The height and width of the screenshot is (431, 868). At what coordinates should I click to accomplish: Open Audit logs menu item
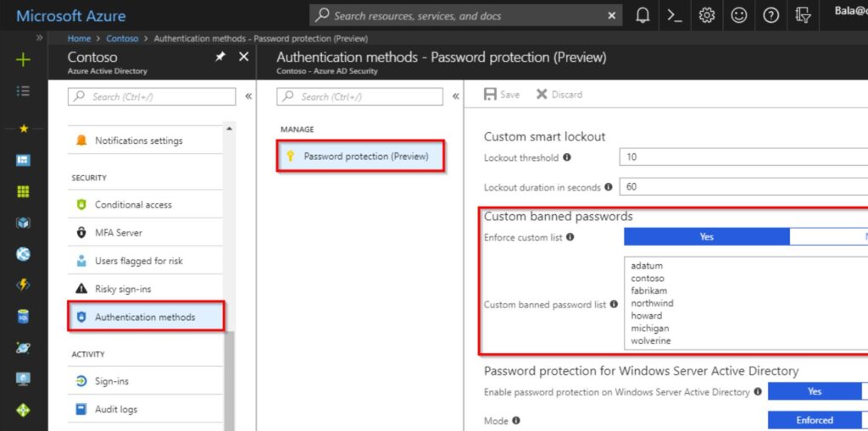[145, 410]
